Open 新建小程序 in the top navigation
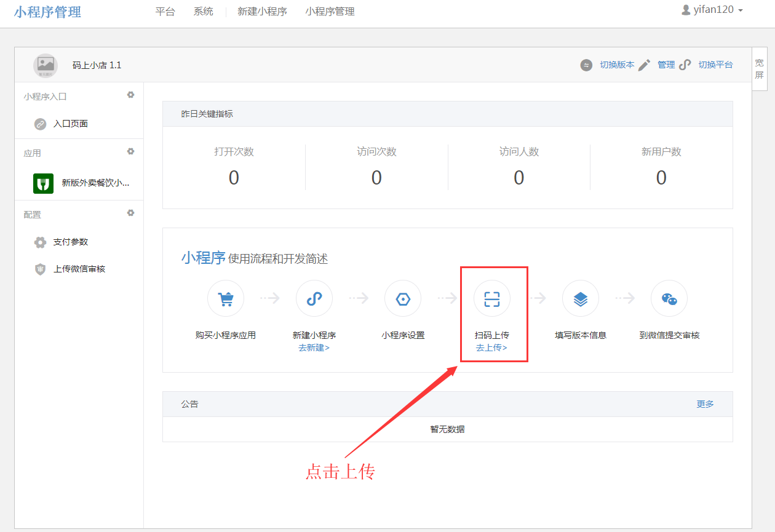Viewport: 775px width, 532px height. pyautogui.click(x=262, y=12)
